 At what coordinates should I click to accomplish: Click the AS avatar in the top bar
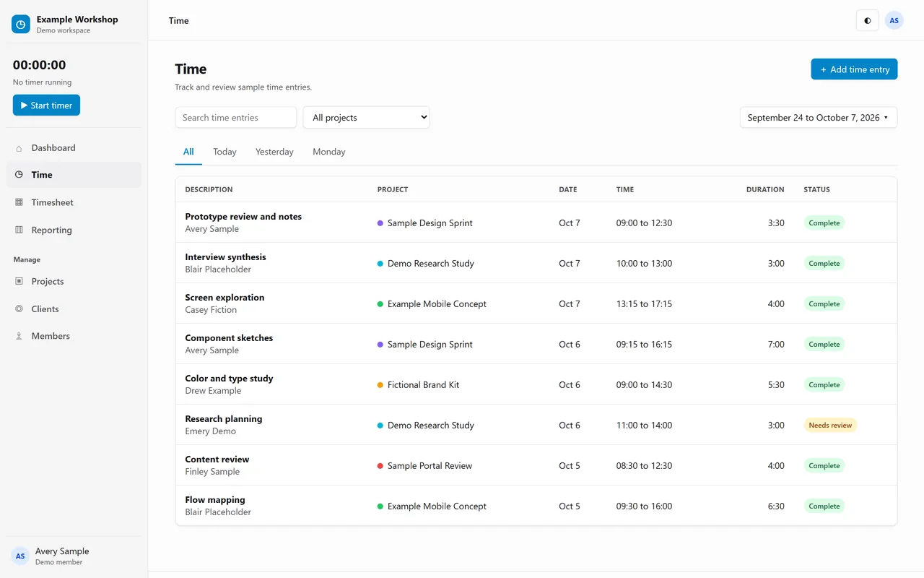[x=894, y=21]
